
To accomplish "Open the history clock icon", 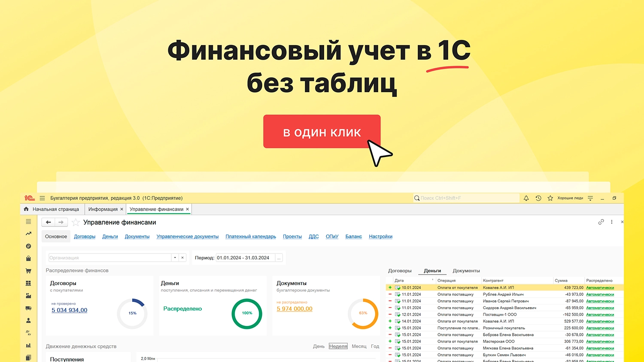I will (x=538, y=198).
